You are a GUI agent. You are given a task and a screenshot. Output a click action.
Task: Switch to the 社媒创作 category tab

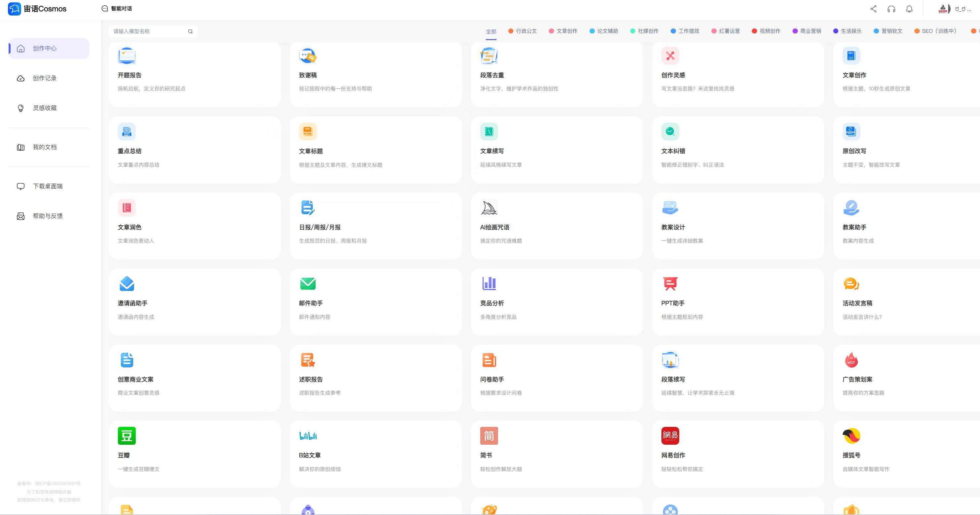pyautogui.click(x=645, y=31)
